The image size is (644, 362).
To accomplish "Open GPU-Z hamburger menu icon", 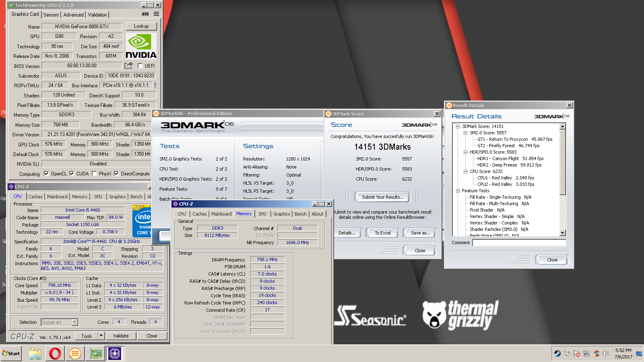I will (x=156, y=14).
